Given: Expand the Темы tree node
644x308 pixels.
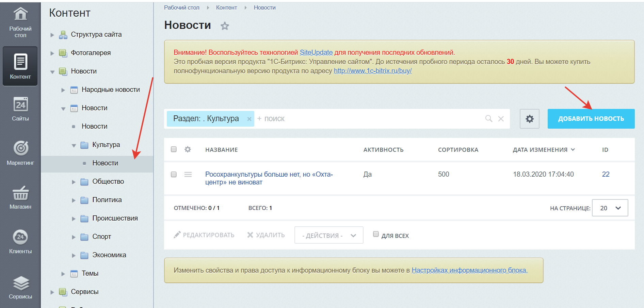Looking at the screenshot, I should tap(63, 274).
